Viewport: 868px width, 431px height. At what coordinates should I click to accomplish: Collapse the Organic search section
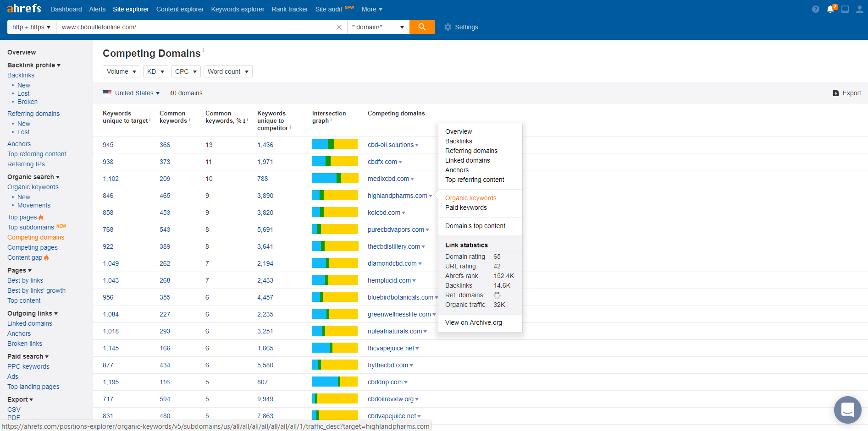click(33, 177)
